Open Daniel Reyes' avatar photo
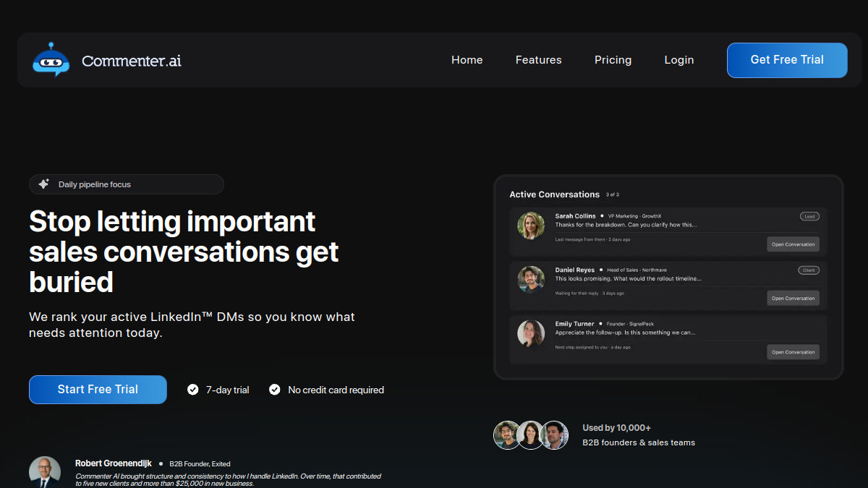The width and height of the screenshot is (868, 488). pos(531,279)
